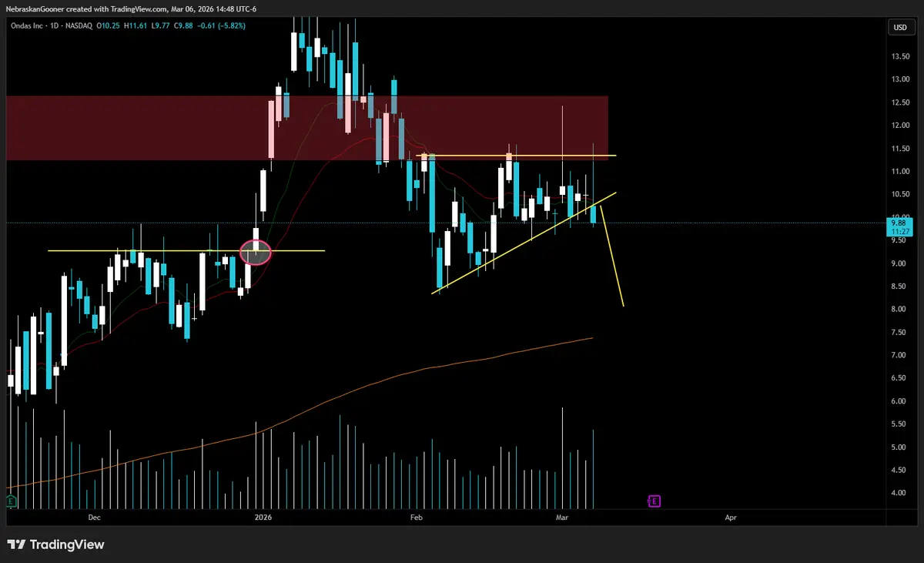Click the 5.50 price axis label
The image size is (924, 563).
900,424
